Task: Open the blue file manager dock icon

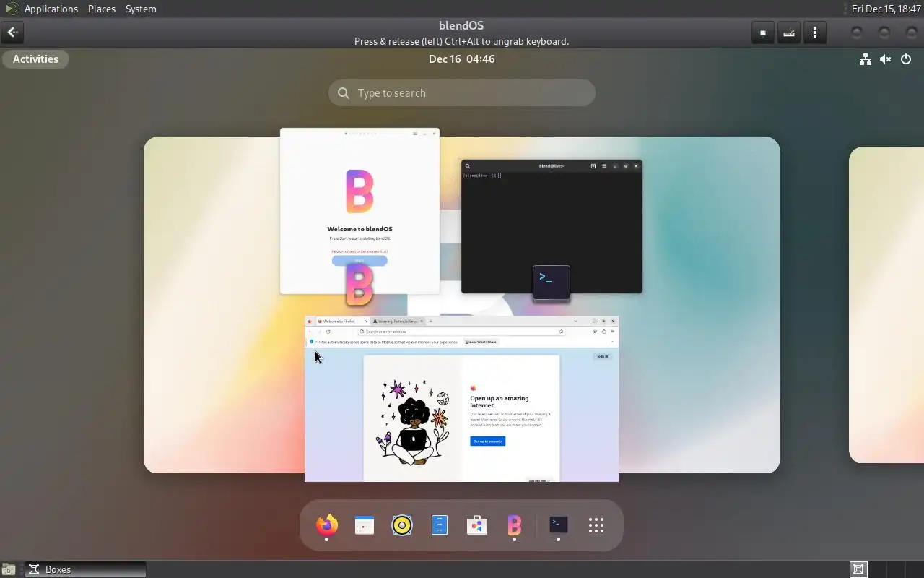Action: click(x=440, y=525)
